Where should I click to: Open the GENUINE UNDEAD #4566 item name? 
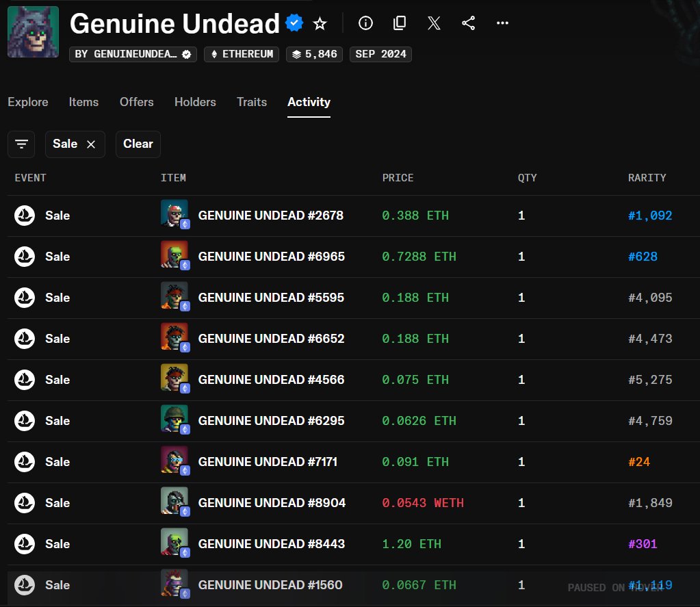click(272, 380)
